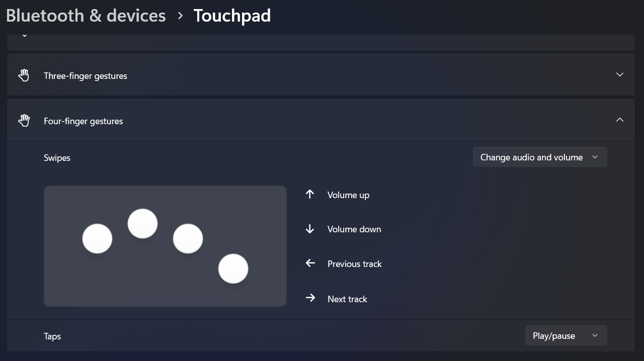Expand the Three-finger gestures section chevron
This screenshot has width=644, height=361.
[x=619, y=75]
